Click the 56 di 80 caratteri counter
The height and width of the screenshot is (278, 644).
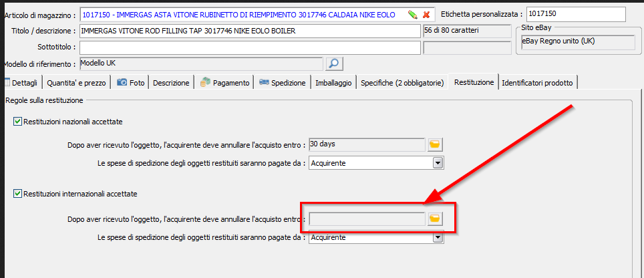click(466, 31)
